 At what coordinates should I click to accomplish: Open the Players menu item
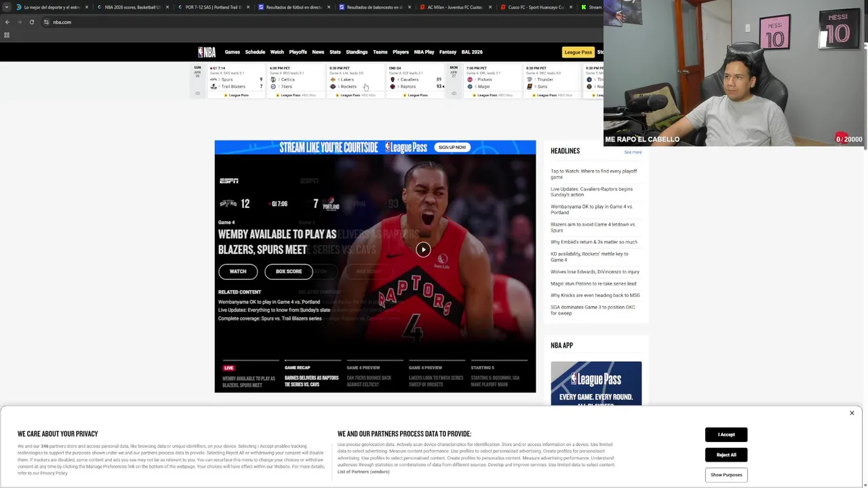401,52
